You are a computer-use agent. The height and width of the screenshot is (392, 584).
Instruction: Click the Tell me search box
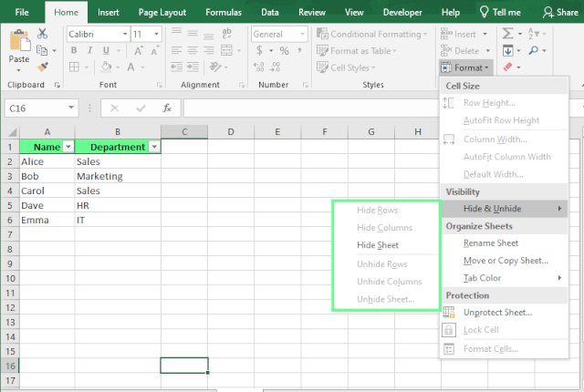click(x=500, y=12)
